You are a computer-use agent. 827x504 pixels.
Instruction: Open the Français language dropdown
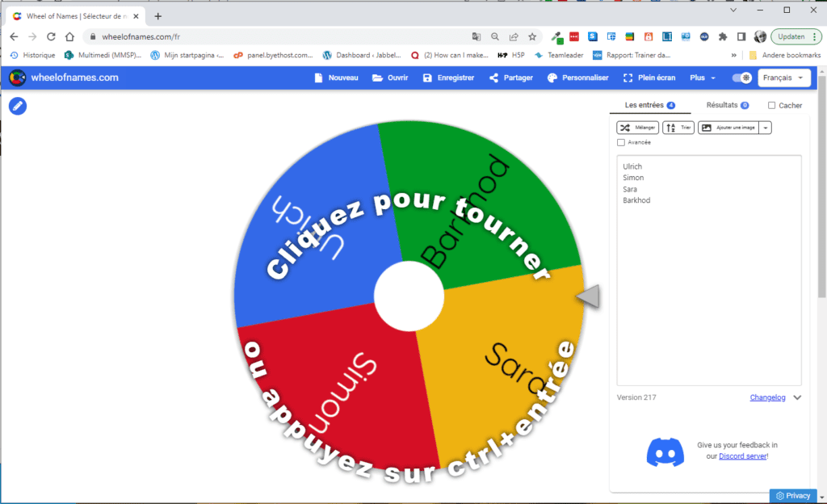pyautogui.click(x=783, y=78)
